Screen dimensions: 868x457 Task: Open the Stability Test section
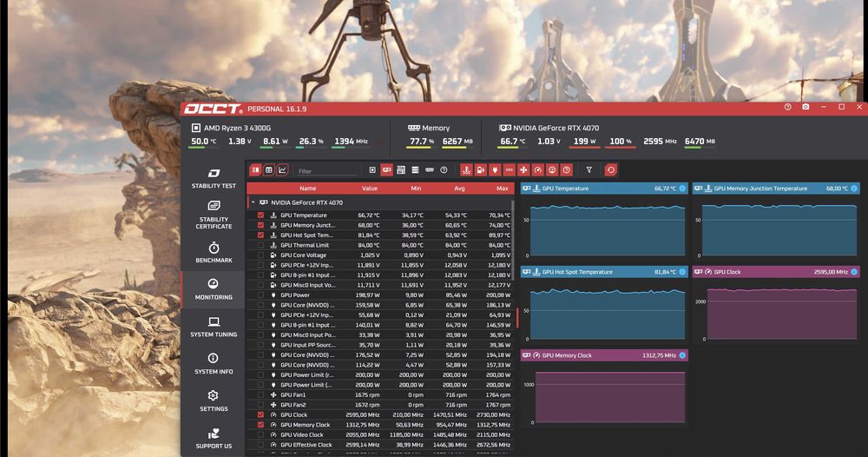(x=214, y=178)
